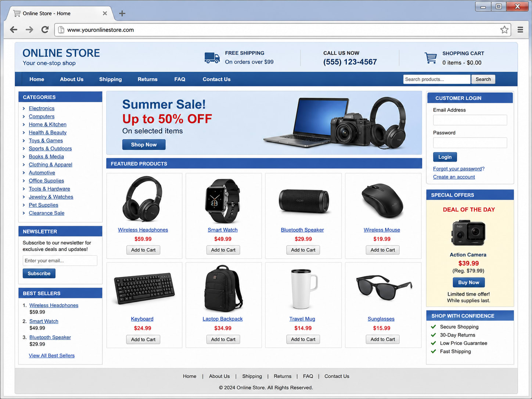Click the Keyboard product image
The width and height of the screenshot is (532, 399).
[x=144, y=288]
